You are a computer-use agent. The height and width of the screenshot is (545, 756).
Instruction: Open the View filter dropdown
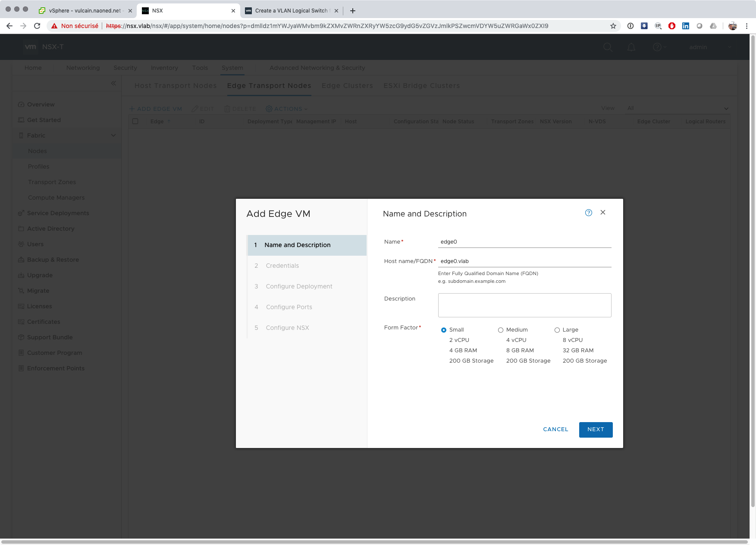tap(677, 108)
